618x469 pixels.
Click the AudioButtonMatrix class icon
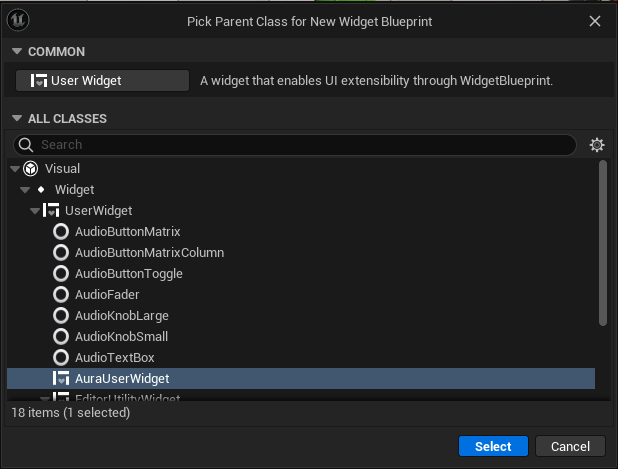(62, 231)
